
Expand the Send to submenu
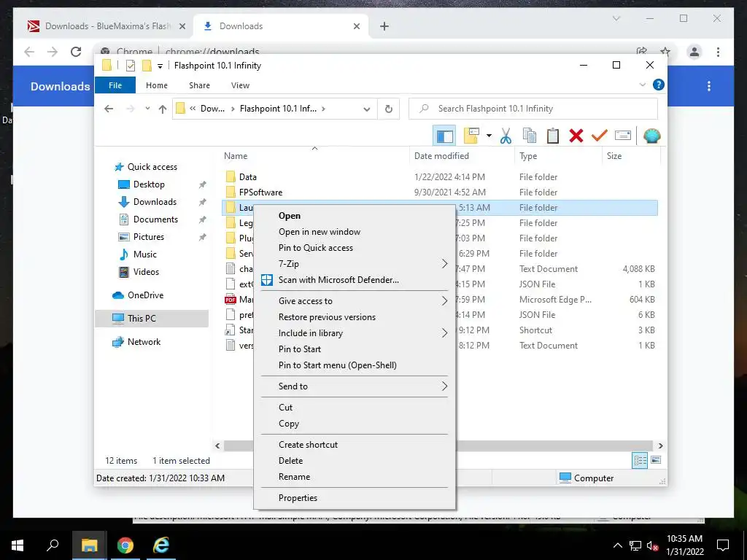[x=355, y=386]
